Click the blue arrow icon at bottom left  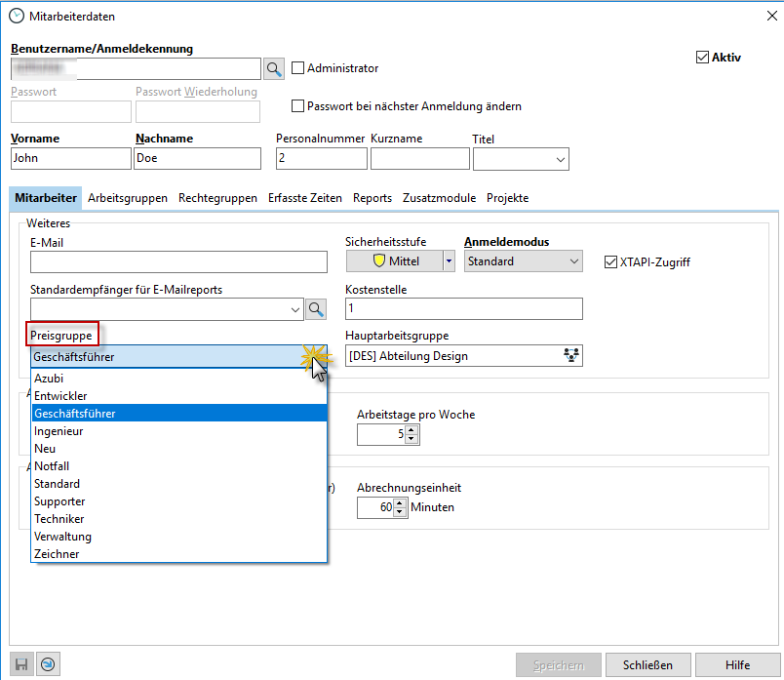47,664
